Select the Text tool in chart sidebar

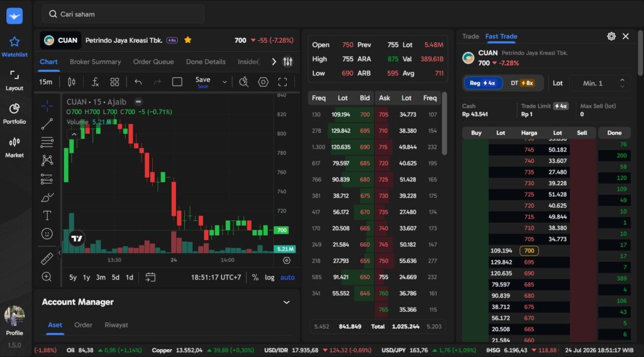47,215
